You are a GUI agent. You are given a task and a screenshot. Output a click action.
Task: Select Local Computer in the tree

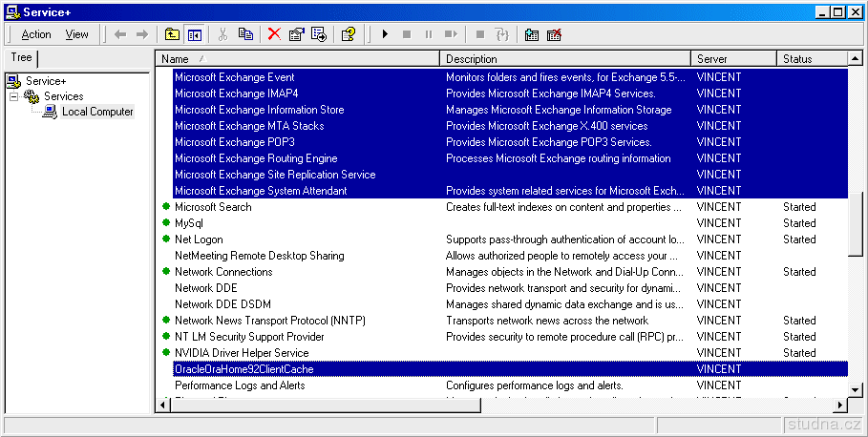97,112
